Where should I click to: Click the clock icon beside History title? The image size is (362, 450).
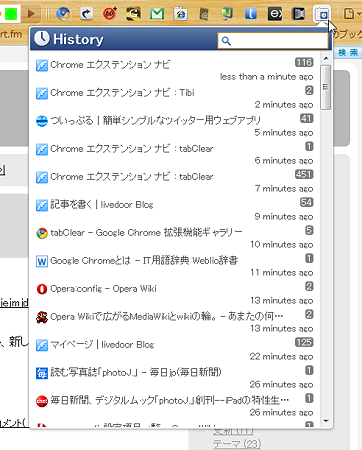click(42, 39)
